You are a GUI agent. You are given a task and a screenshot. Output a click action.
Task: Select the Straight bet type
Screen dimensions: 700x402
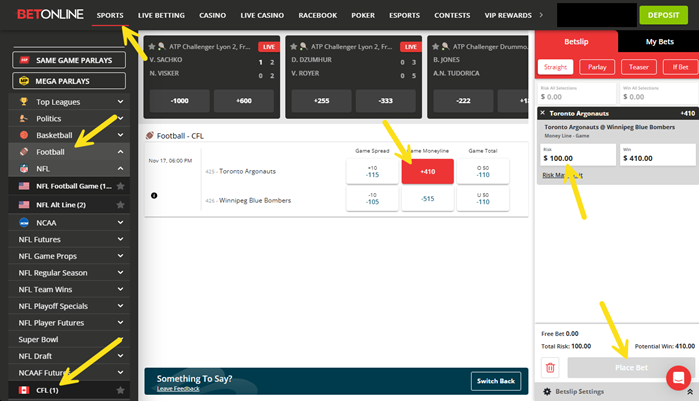(555, 67)
